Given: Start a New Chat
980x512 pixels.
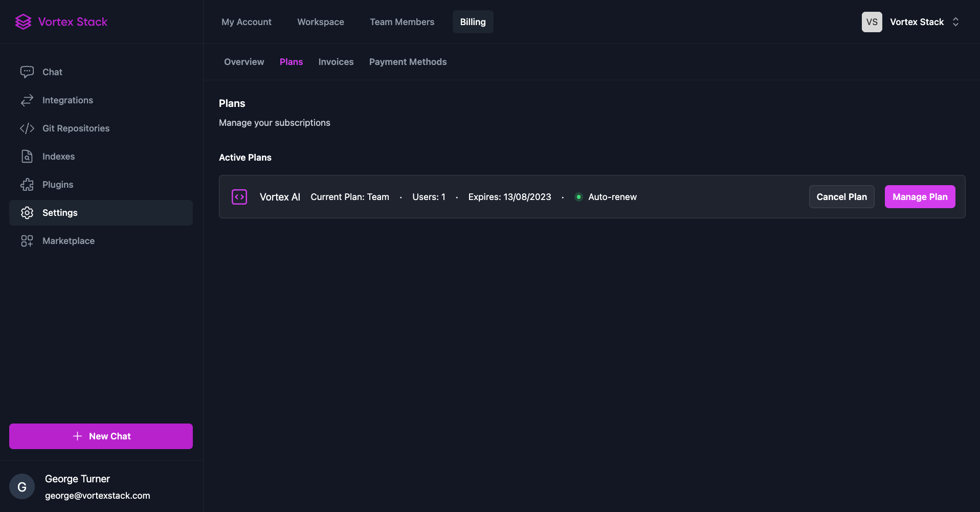Looking at the screenshot, I should coord(101,436).
